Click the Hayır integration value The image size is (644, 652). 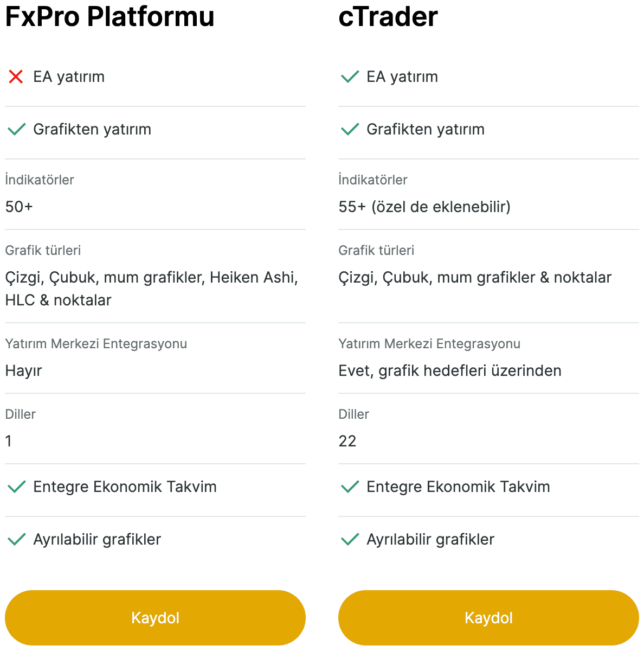[23, 371]
